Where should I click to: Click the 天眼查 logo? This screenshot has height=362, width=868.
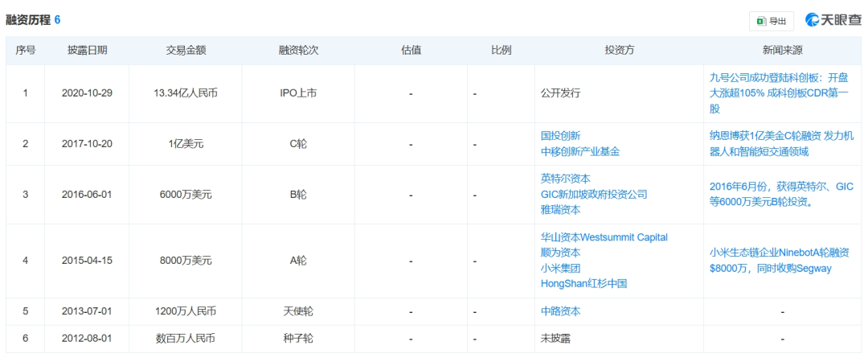(833, 20)
